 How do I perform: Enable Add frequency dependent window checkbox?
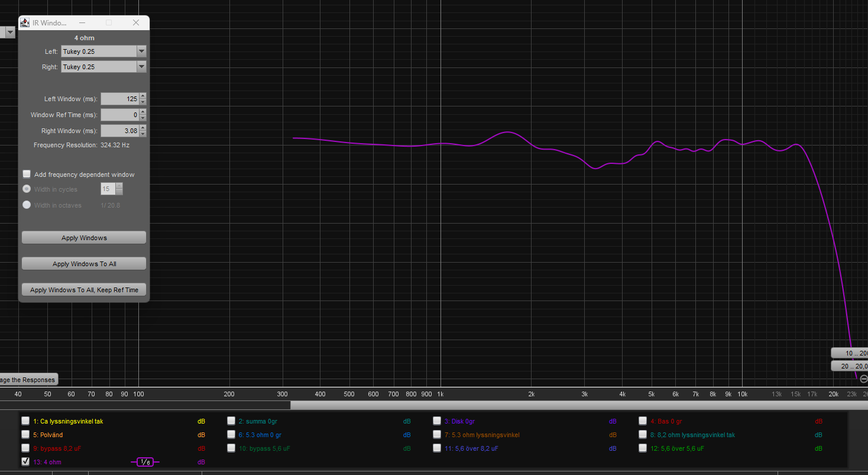click(27, 174)
